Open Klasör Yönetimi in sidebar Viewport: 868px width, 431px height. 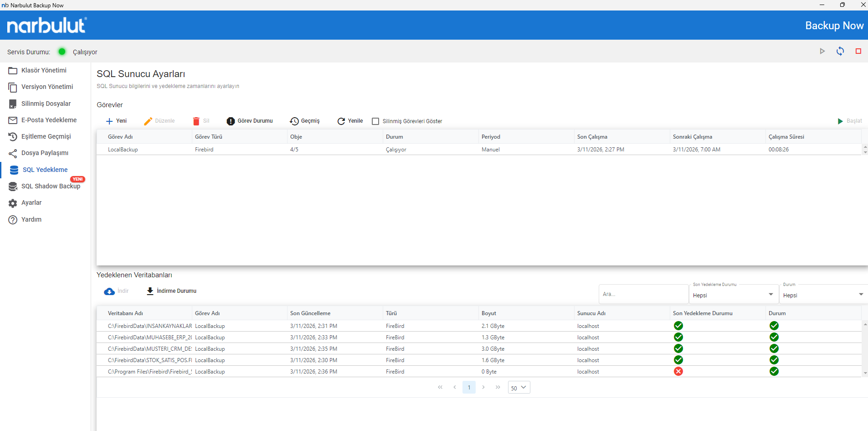[x=44, y=70]
